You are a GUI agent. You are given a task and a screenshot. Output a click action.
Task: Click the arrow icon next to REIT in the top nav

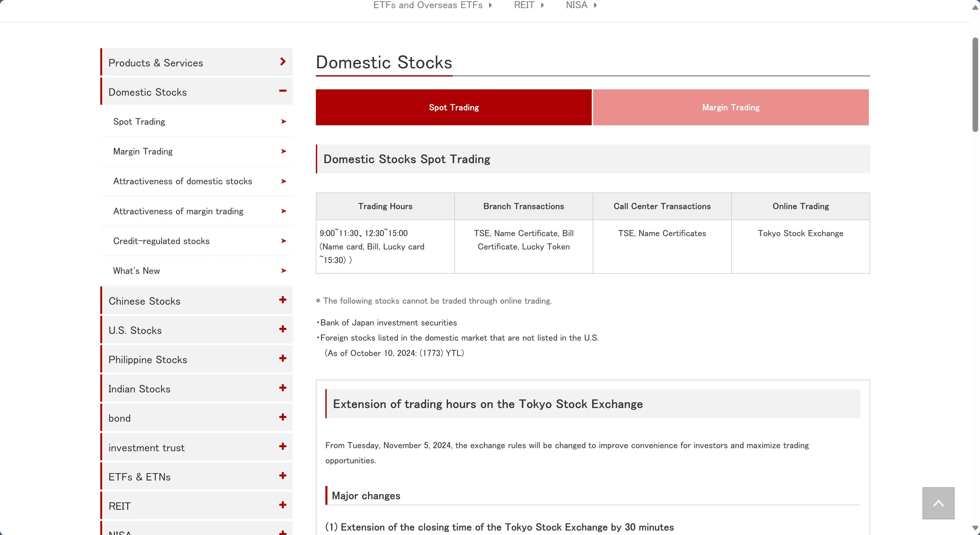(x=542, y=5)
